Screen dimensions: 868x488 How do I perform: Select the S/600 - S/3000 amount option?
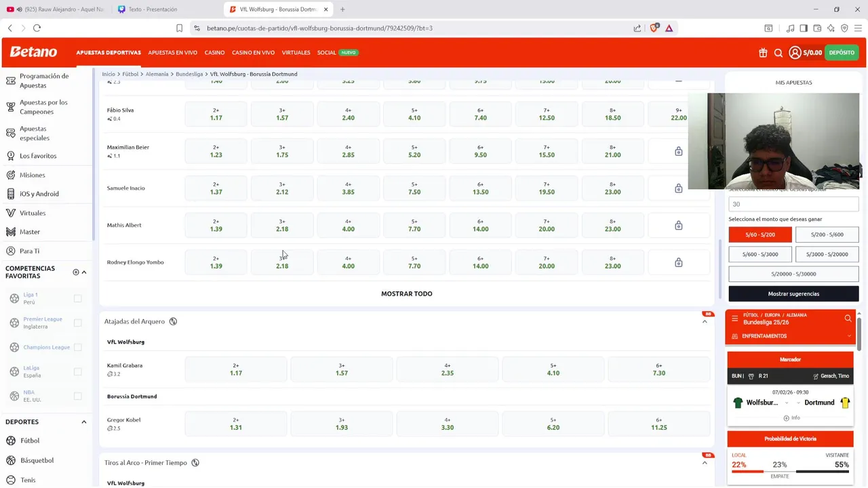(760, 254)
